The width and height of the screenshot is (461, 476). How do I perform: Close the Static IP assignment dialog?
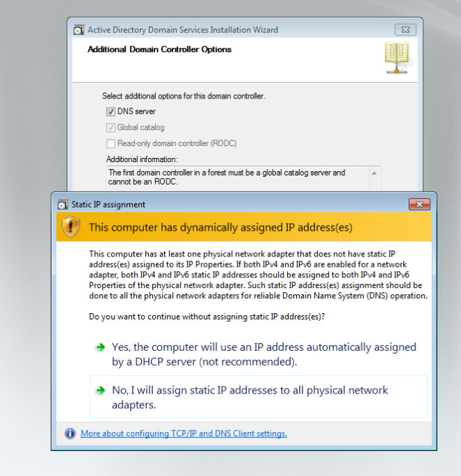point(419,204)
